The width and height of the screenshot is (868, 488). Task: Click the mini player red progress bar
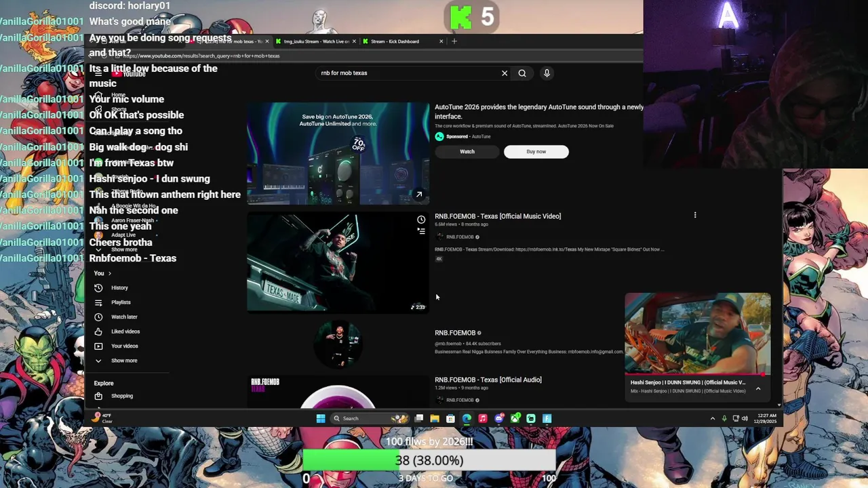coord(697,374)
